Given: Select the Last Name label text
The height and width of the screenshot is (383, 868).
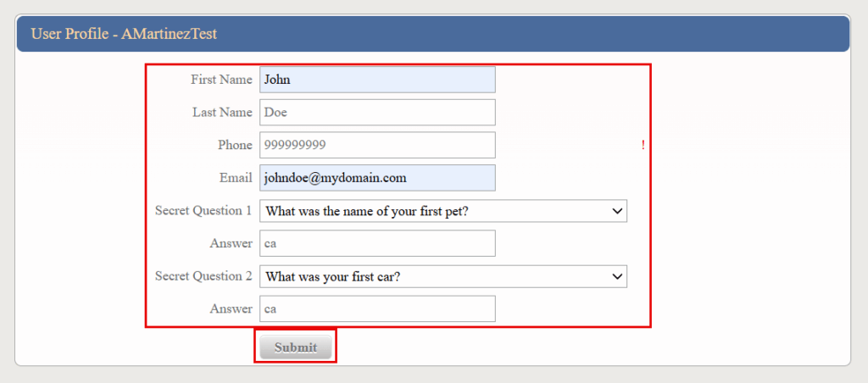Looking at the screenshot, I should [x=222, y=112].
